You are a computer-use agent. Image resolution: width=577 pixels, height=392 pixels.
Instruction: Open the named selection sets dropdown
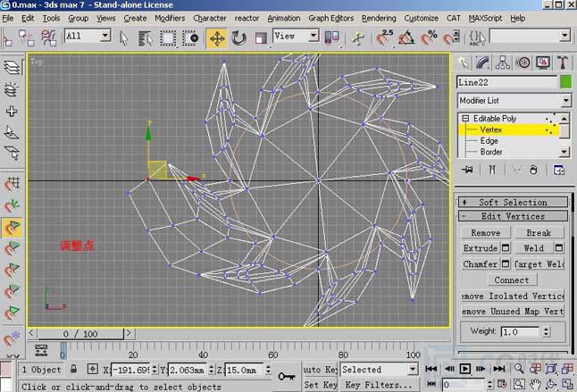click(x=564, y=36)
